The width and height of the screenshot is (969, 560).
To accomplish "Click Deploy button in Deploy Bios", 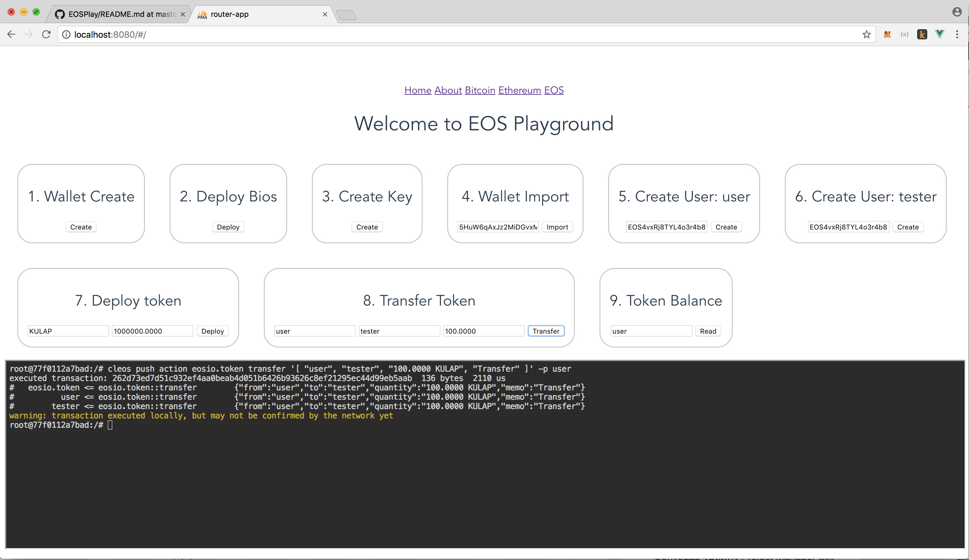I will point(228,227).
